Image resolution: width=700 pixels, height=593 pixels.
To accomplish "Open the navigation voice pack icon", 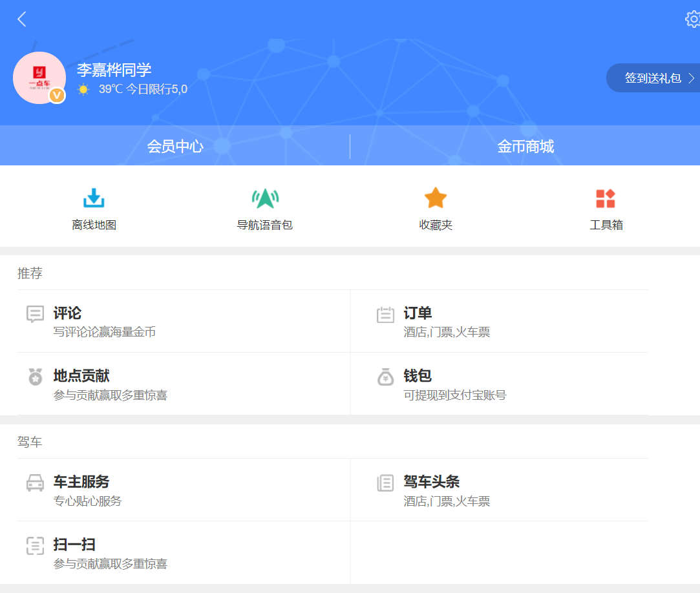I will pyautogui.click(x=264, y=198).
